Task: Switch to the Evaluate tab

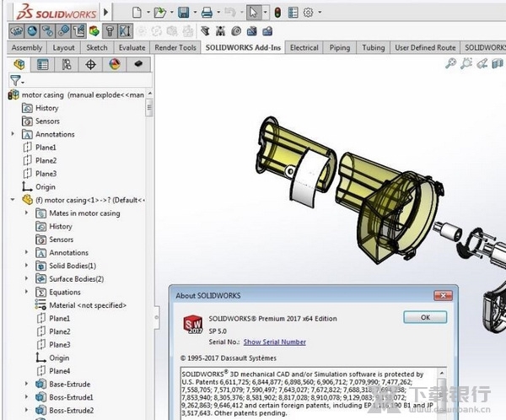Action: [x=132, y=48]
